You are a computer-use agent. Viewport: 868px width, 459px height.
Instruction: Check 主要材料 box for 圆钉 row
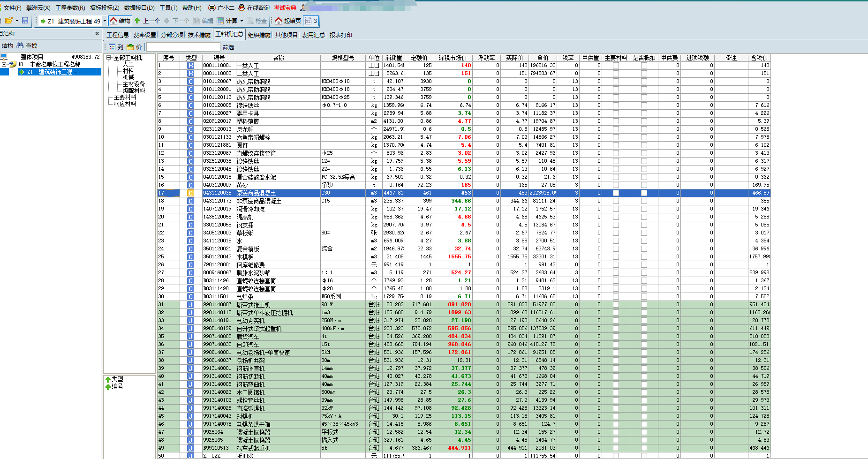(x=616, y=145)
